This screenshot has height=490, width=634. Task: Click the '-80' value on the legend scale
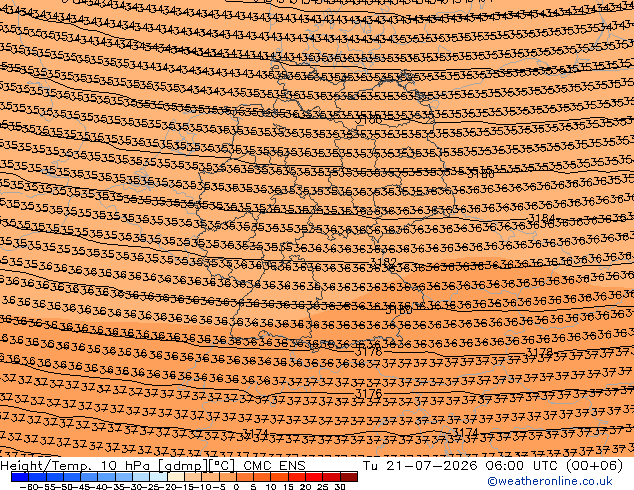click(29, 486)
